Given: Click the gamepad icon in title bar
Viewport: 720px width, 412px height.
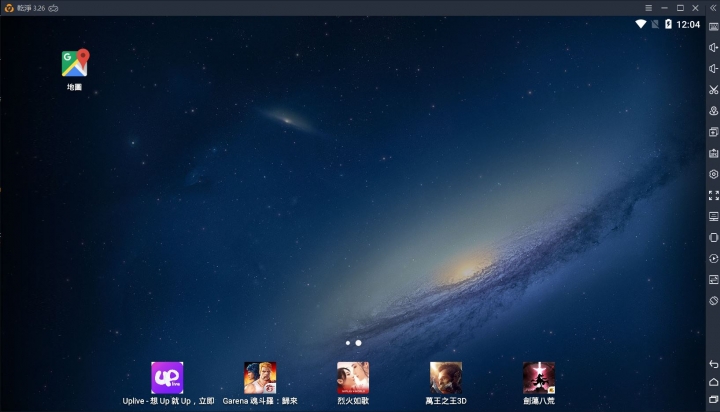Looking at the screenshot, I should 53,8.
